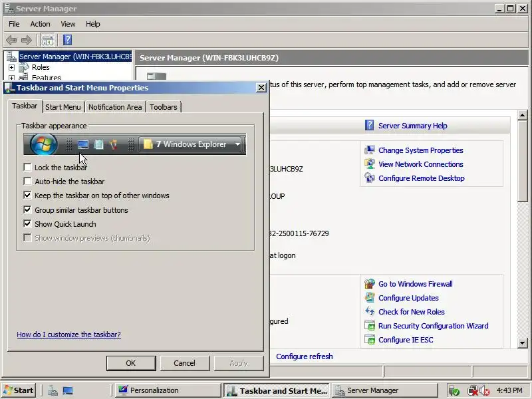Viewport: 532px width, 399px height.
Task: Click the Back arrow in Server Manager toolbar
Action: pos(11,40)
